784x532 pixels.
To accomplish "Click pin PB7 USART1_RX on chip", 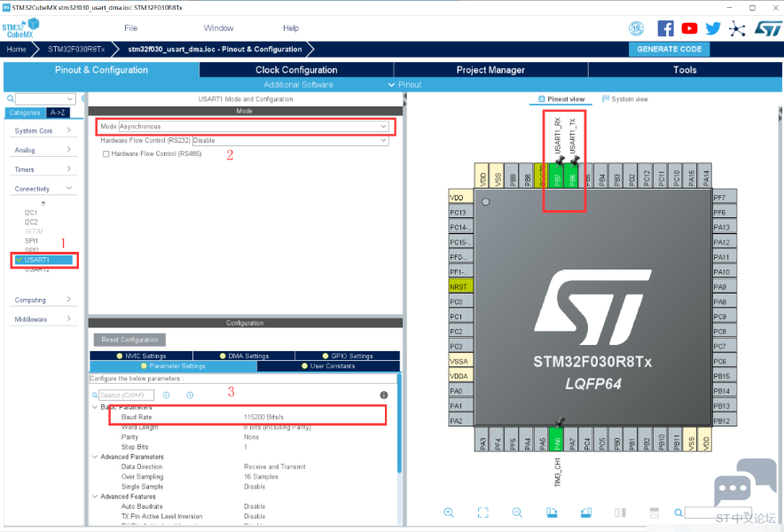I will pos(557,176).
